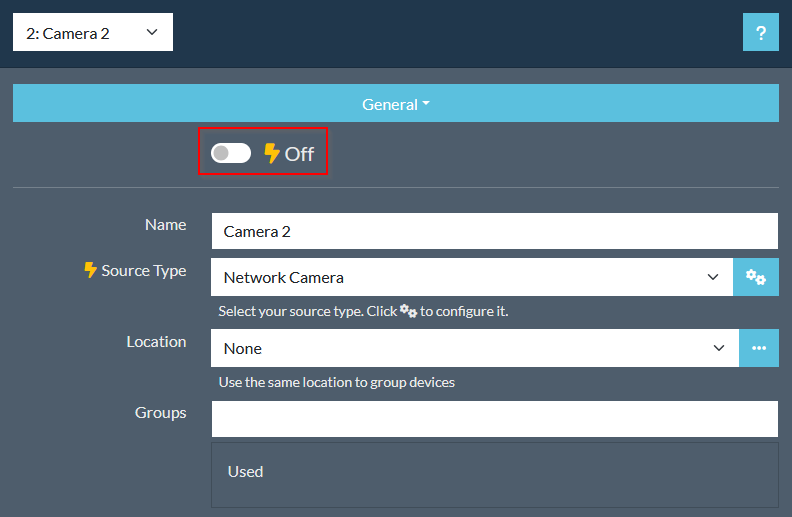The width and height of the screenshot is (792, 517).
Task: Click the Source Type field label
Action: coord(143,271)
